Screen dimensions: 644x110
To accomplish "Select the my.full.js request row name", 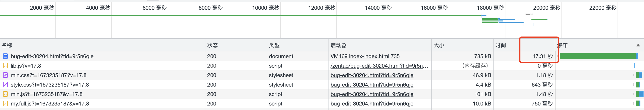I will click(x=50, y=103).
